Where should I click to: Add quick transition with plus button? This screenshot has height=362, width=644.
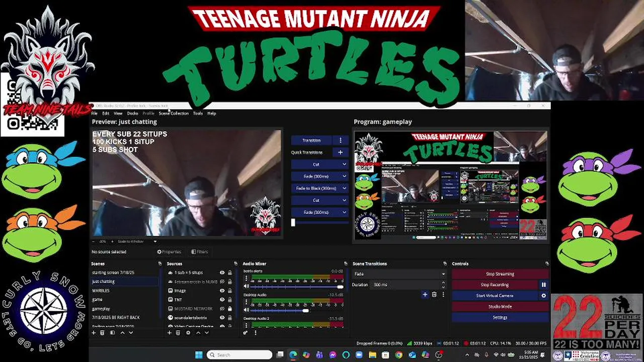coord(340,152)
